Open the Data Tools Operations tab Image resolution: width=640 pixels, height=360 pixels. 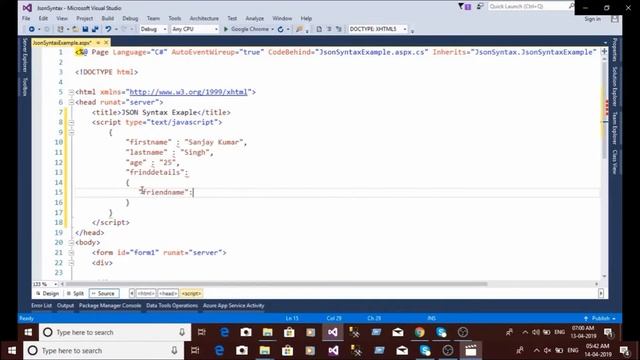click(172, 306)
